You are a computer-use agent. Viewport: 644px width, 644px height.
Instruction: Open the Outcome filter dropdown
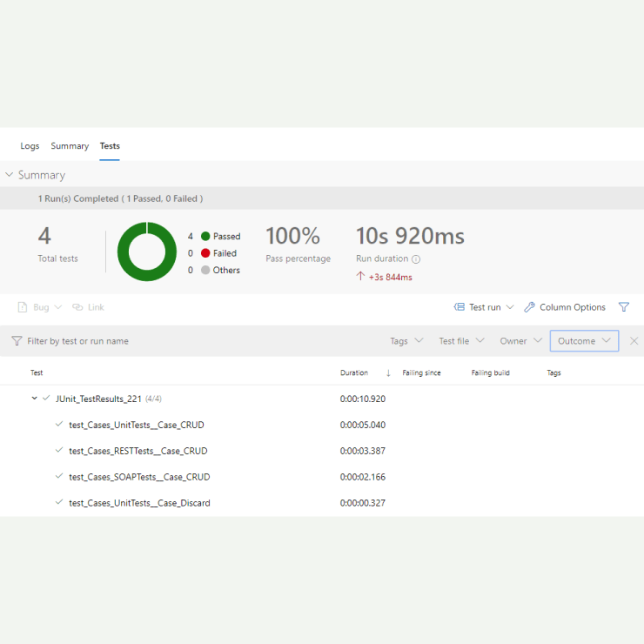pos(584,341)
